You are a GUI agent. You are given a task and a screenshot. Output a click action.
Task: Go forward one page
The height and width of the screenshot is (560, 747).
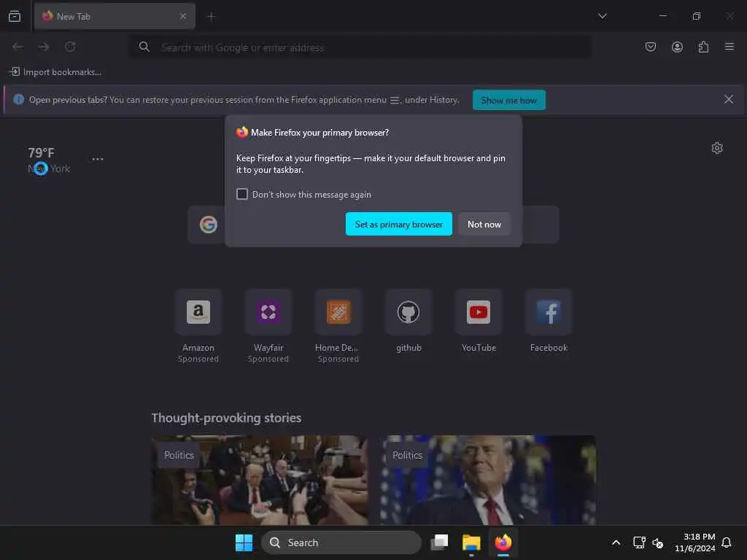(x=44, y=47)
